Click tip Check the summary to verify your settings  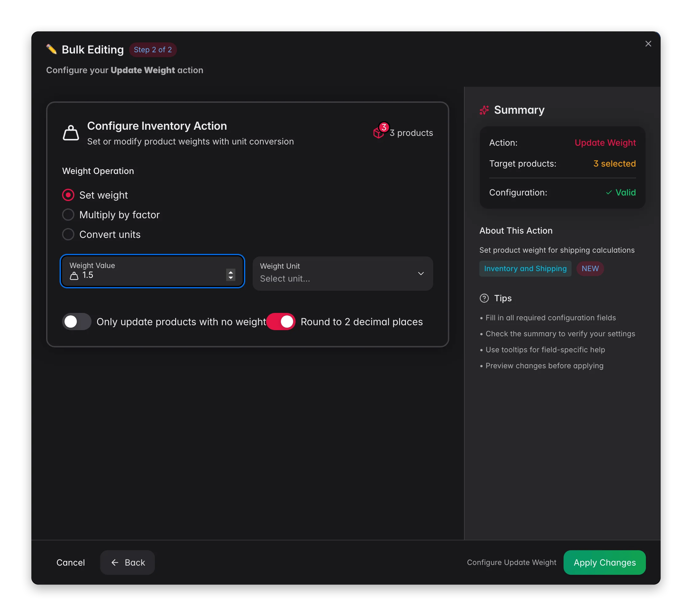[560, 334]
